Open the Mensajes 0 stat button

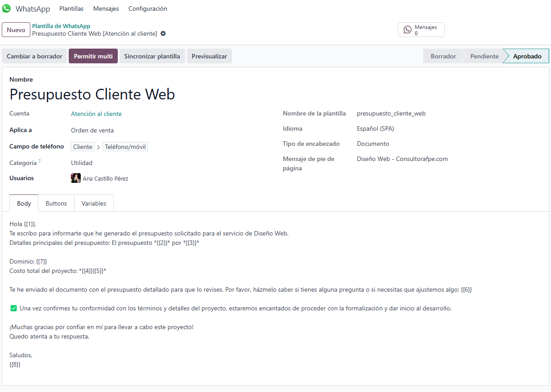[421, 30]
